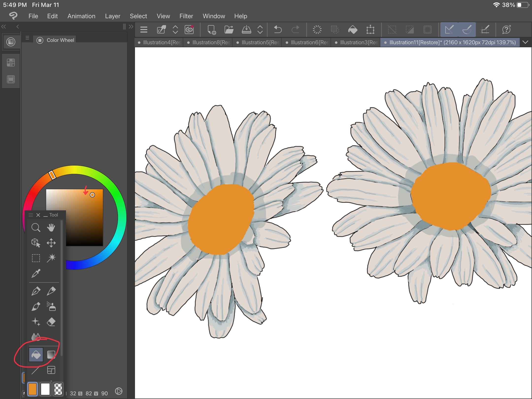Choose the Auto Select magic wand
The image size is (532, 399).
[51, 258]
